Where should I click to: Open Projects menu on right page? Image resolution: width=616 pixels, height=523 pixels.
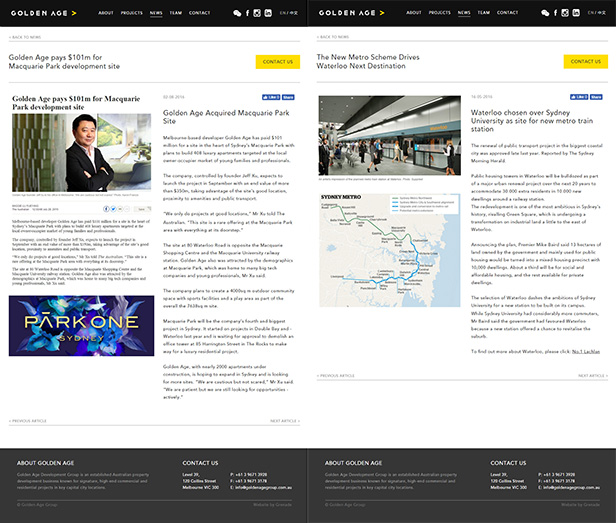(x=440, y=13)
